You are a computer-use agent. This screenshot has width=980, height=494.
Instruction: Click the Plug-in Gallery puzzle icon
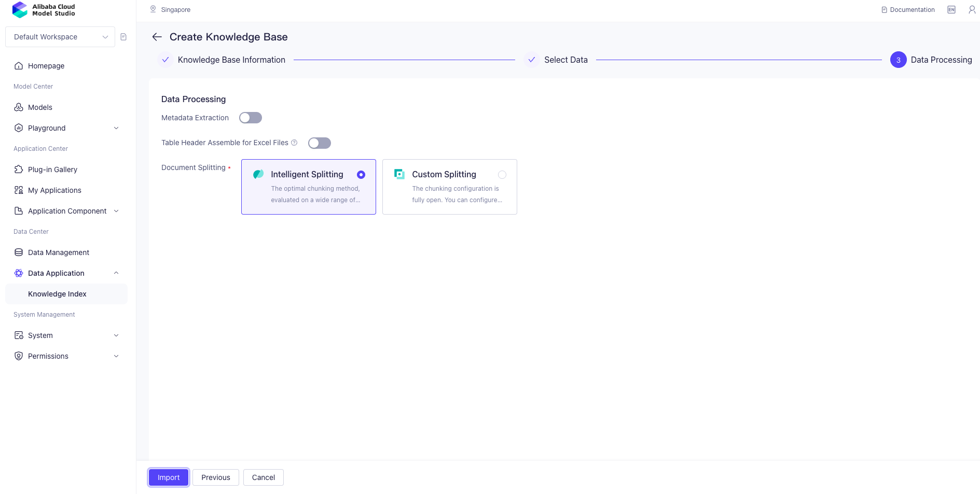tap(19, 170)
